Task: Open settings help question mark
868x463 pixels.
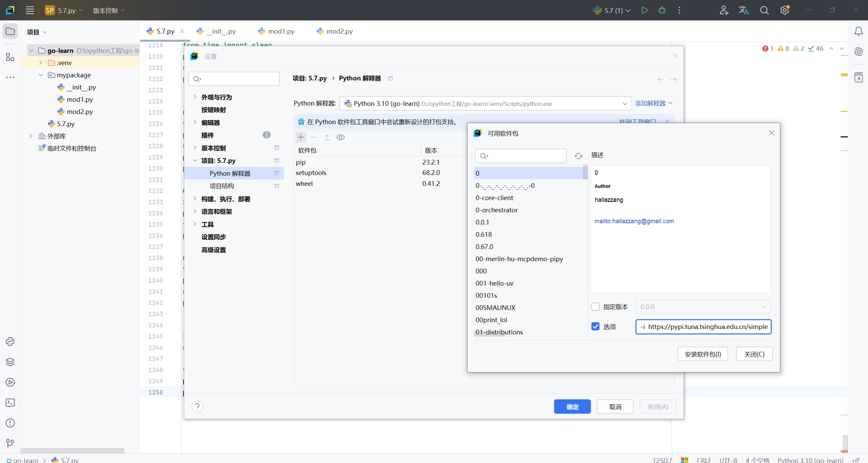Action: pyautogui.click(x=197, y=406)
